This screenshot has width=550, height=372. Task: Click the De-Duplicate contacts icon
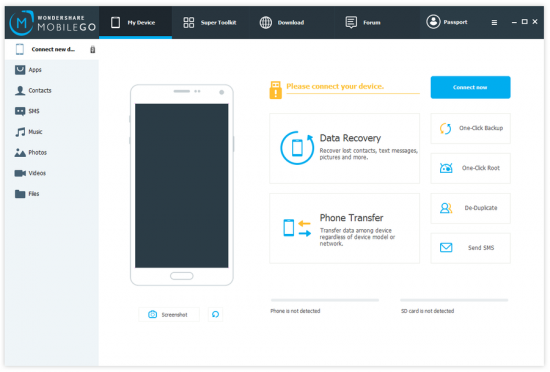[446, 208]
